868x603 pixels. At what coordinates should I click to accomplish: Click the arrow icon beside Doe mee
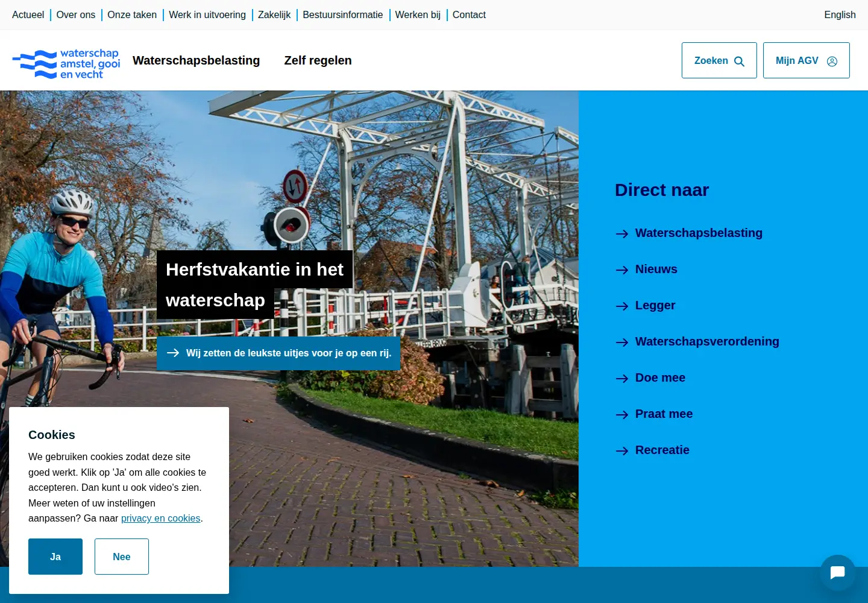(x=622, y=379)
